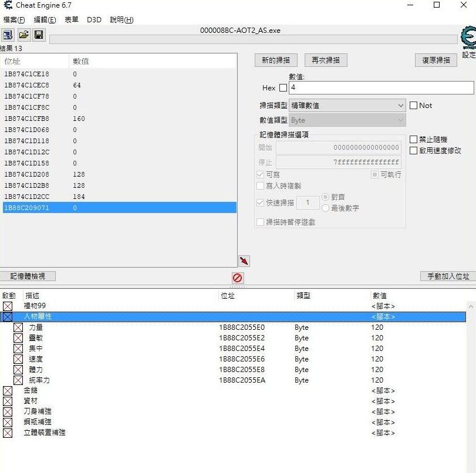The height and width of the screenshot is (473, 476).
Task: Click the scan progress bar
Action: pos(254,39)
